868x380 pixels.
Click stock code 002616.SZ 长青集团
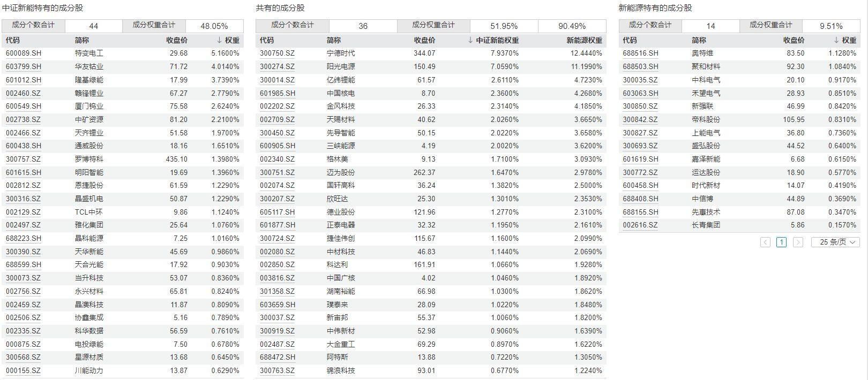click(640, 225)
